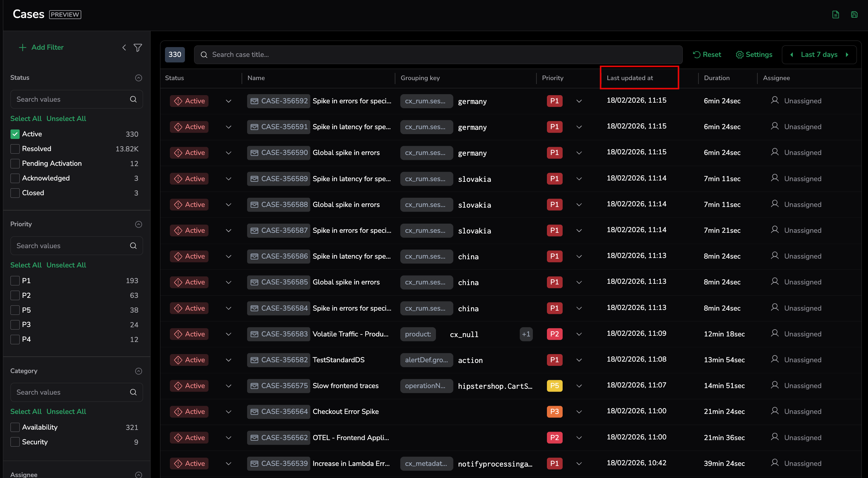Click the save icon in top right
The width and height of the screenshot is (868, 478).
point(854,14)
